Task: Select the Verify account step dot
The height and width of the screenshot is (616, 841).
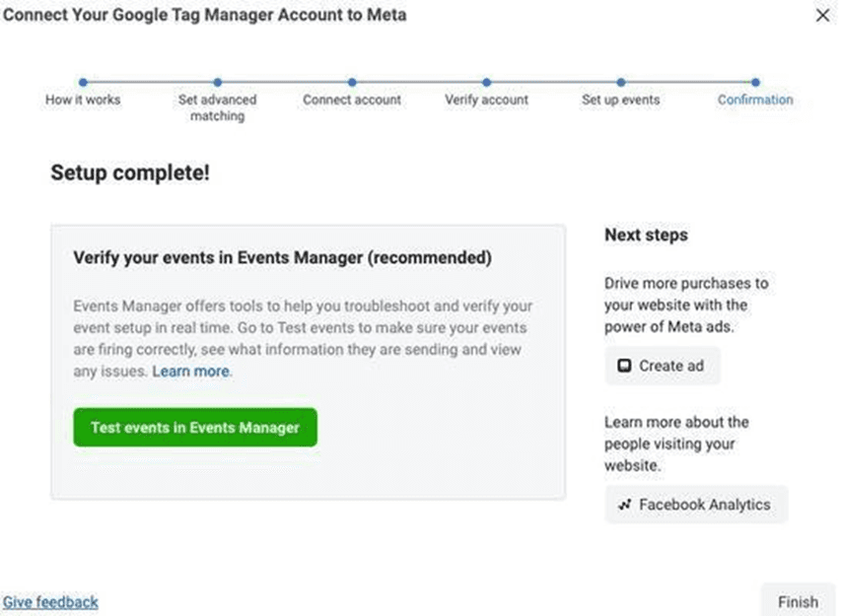Action: (x=486, y=82)
